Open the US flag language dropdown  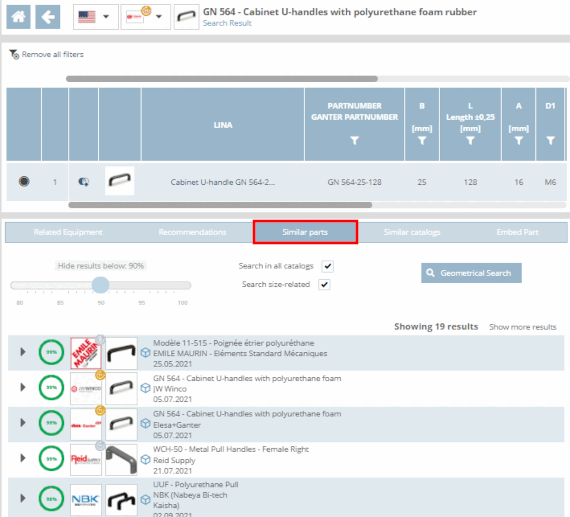pyautogui.click(x=96, y=17)
